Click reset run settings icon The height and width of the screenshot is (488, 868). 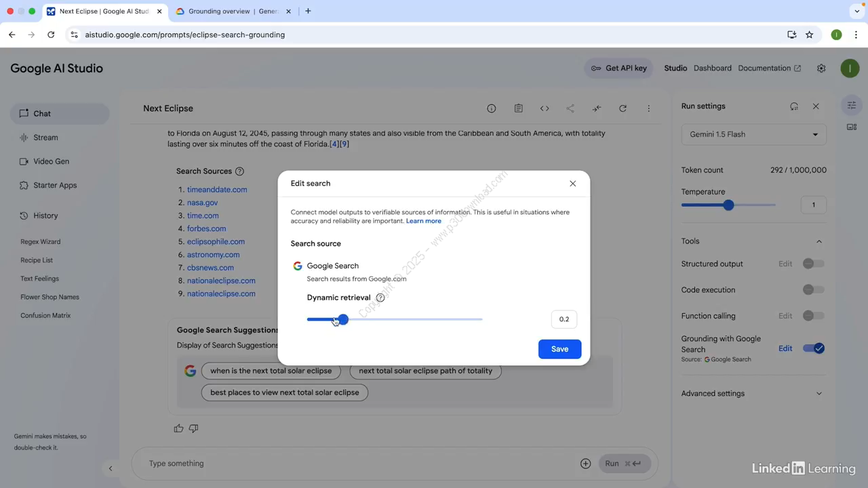coord(794,106)
